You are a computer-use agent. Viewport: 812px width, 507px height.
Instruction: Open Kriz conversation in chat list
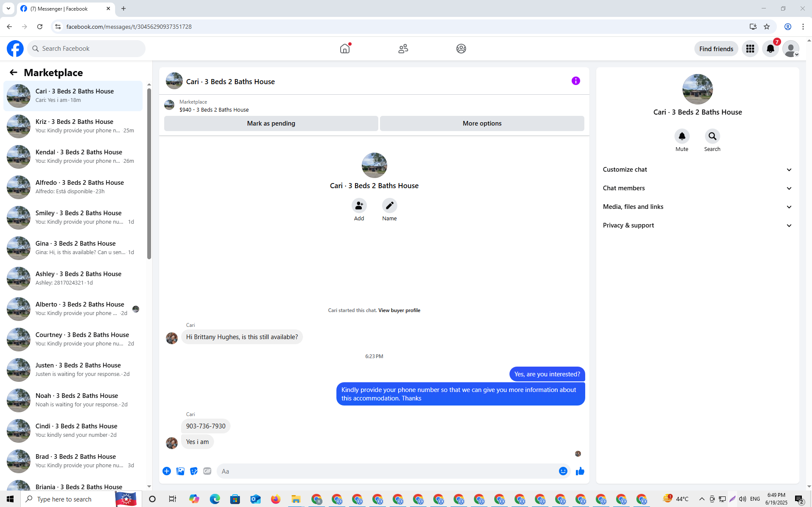(x=73, y=126)
